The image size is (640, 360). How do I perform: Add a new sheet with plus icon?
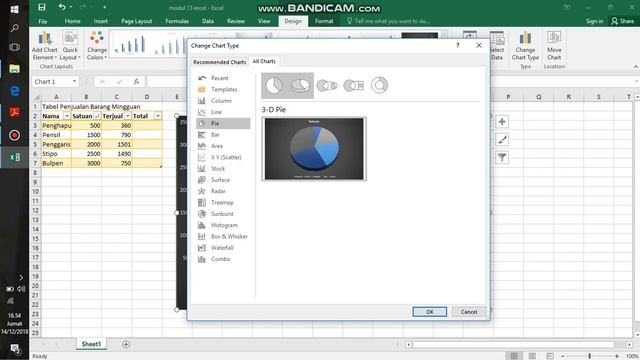(126, 344)
